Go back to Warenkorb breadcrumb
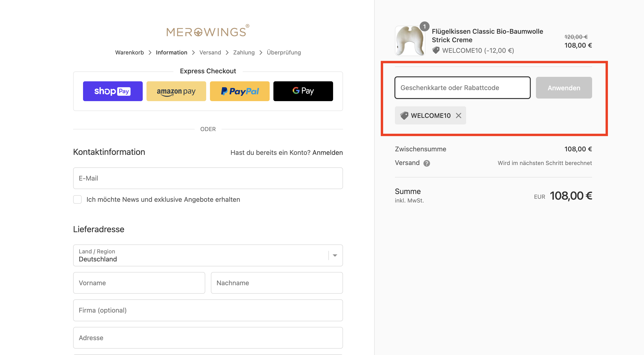644x355 pixels. pyautogui.click(x=130, y=53)
